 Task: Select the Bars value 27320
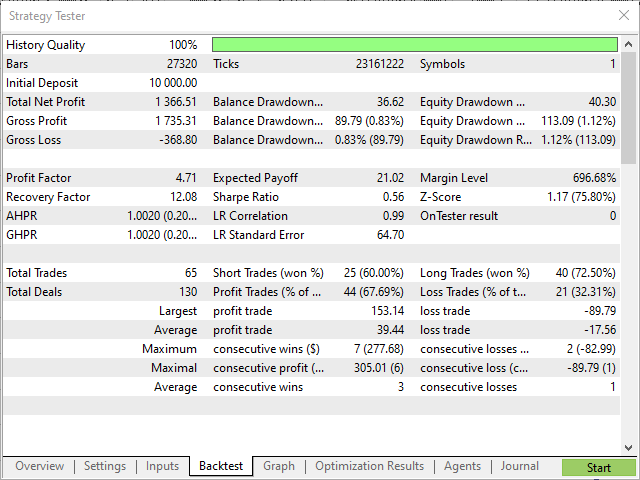pyautogui.click(x=182, y=64)
